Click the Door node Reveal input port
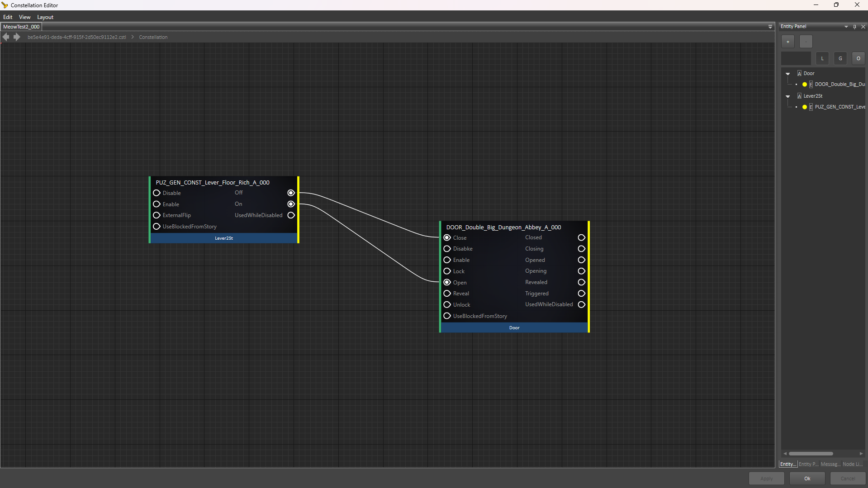 click(x=447, y=294)
